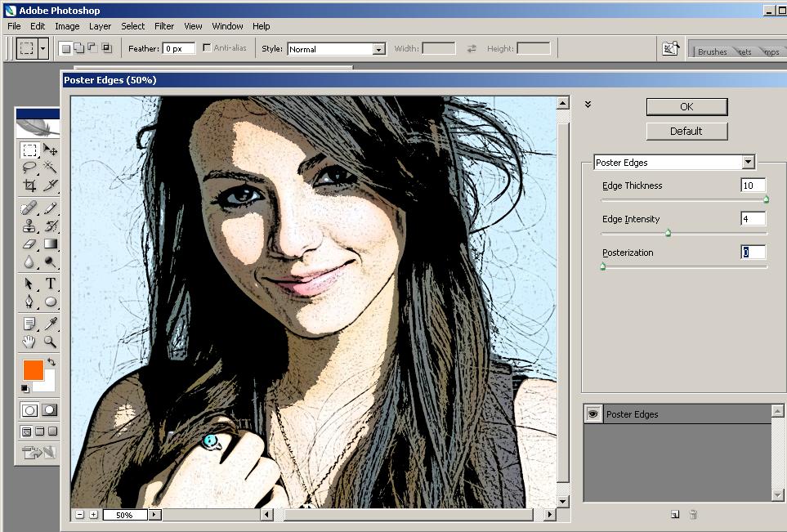Image resolution: width=787 pixels, height=532 pixels.
Task: Hide the Poster Edges effect layer
Action: pos(591,414)
